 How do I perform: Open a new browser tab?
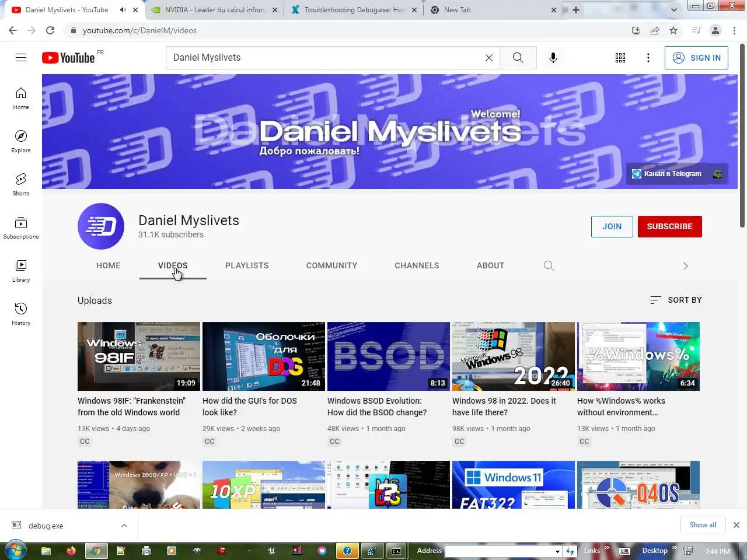576,10
